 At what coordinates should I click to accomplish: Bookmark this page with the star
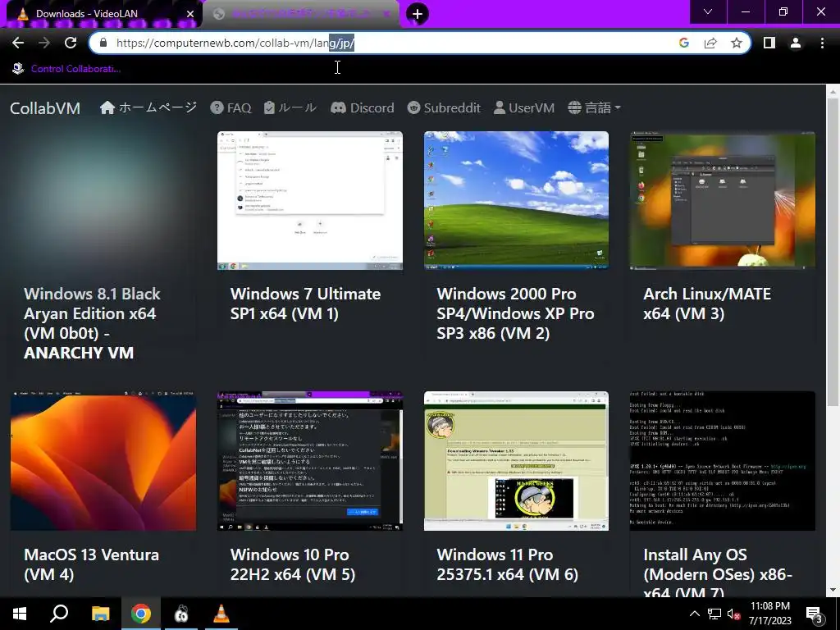click(x=737, y=43)
